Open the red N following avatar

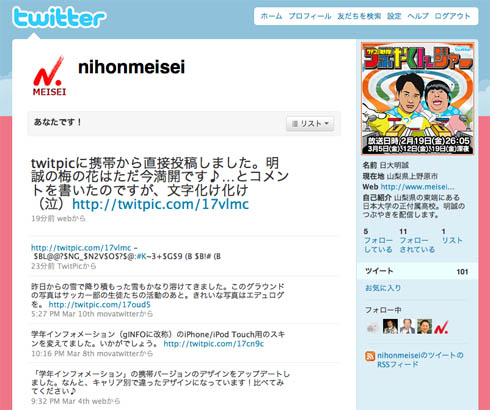441,326
